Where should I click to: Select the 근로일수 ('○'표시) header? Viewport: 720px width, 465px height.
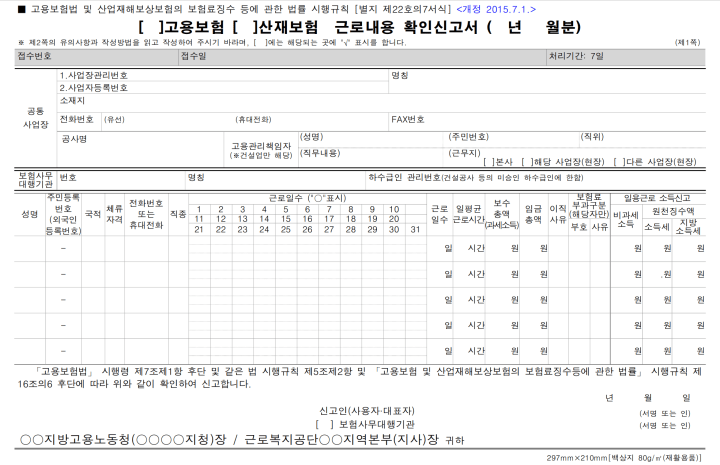point(307,198)
